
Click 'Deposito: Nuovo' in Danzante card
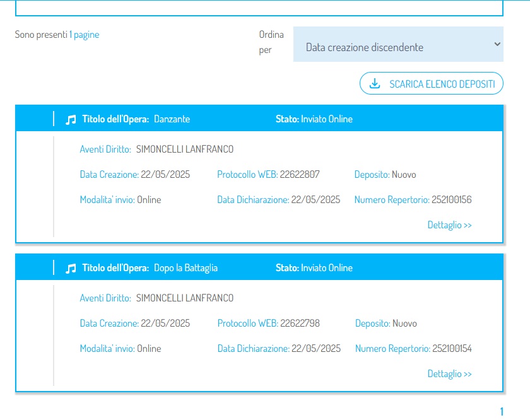[385, 175]
